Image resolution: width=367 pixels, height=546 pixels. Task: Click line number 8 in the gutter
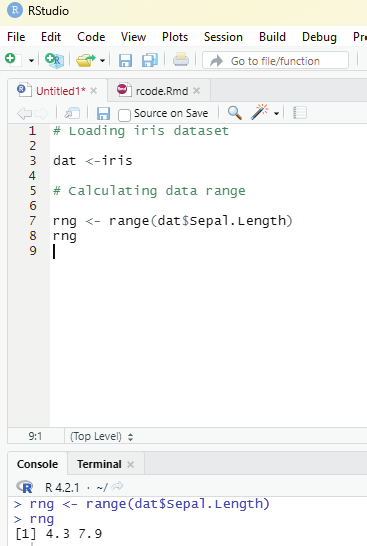(33, 236)
